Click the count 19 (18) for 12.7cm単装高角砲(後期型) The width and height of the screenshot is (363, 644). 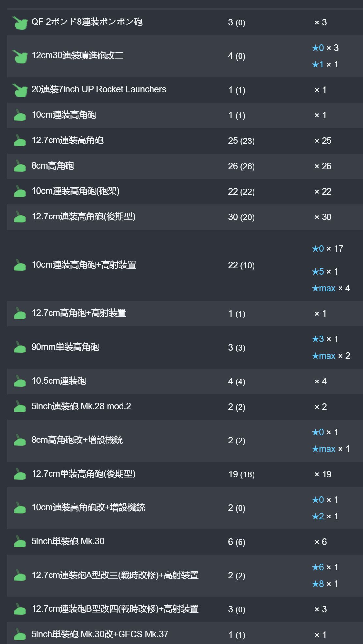click(241, 474)
